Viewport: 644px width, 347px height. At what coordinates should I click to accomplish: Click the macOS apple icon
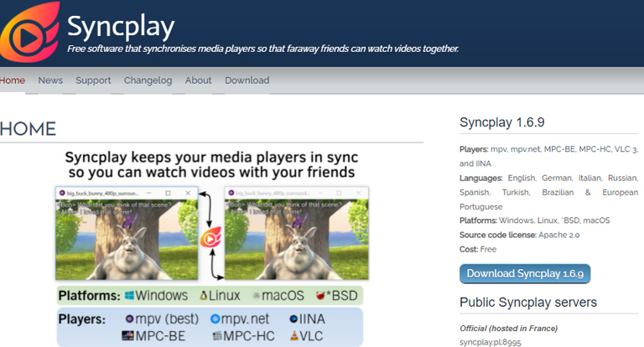pos(257,296)
